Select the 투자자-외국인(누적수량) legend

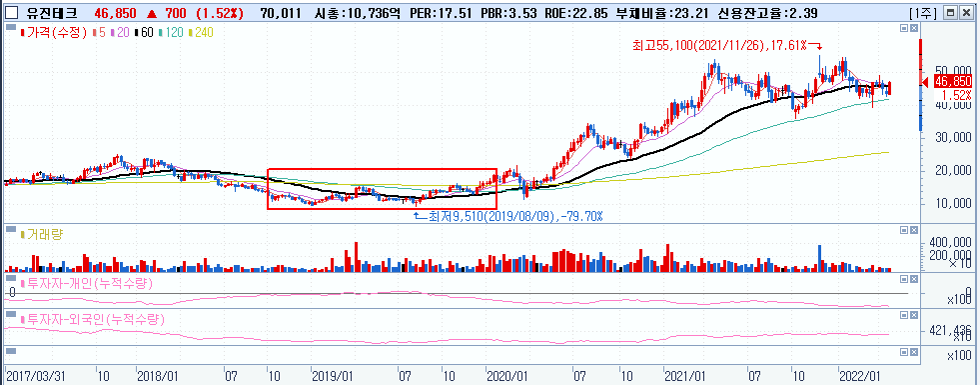click(94, 319)
